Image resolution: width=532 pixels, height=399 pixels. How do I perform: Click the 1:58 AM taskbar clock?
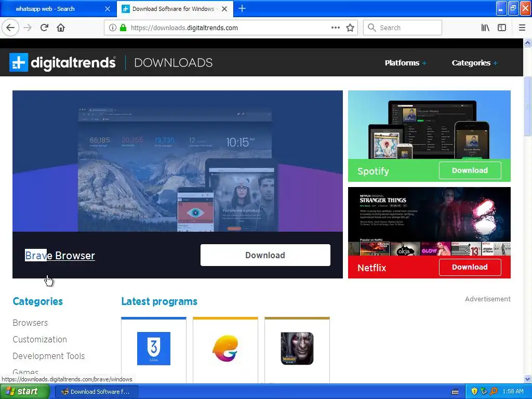click(x=513, y=392)
